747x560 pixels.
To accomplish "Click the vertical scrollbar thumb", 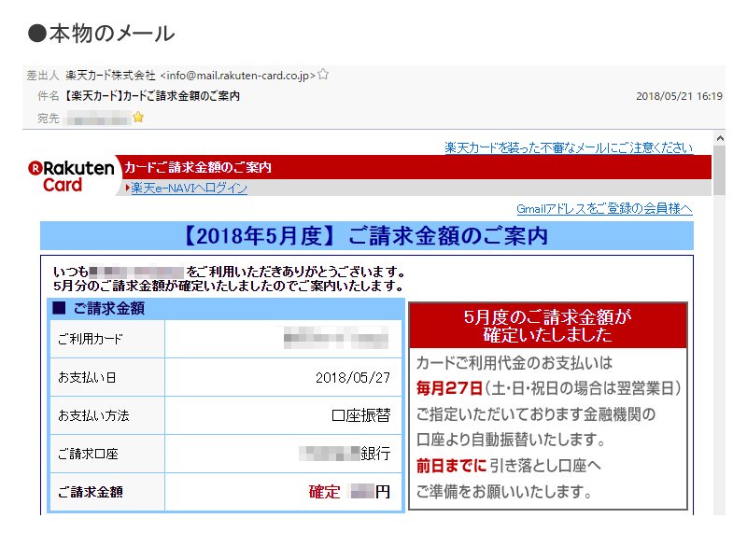I will pyautogui.click(x=719, y=171).
